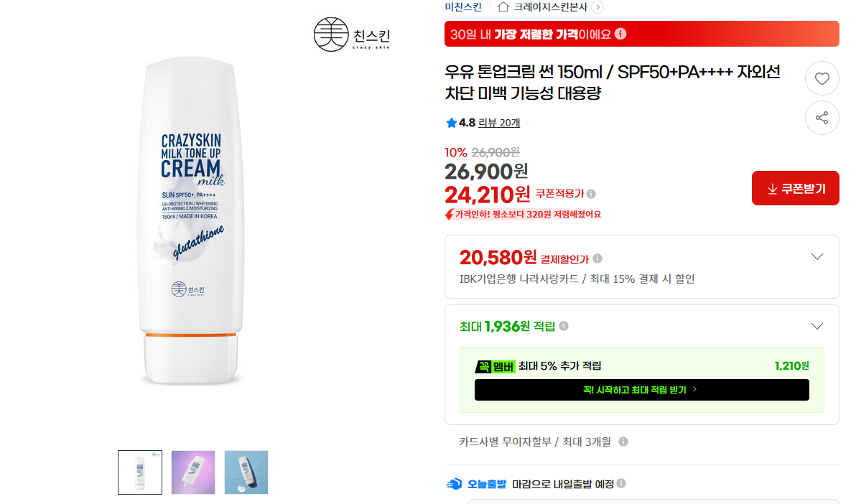
Task: Open the 크레이지스킨본사 store arrow
Action: point(597,7)
